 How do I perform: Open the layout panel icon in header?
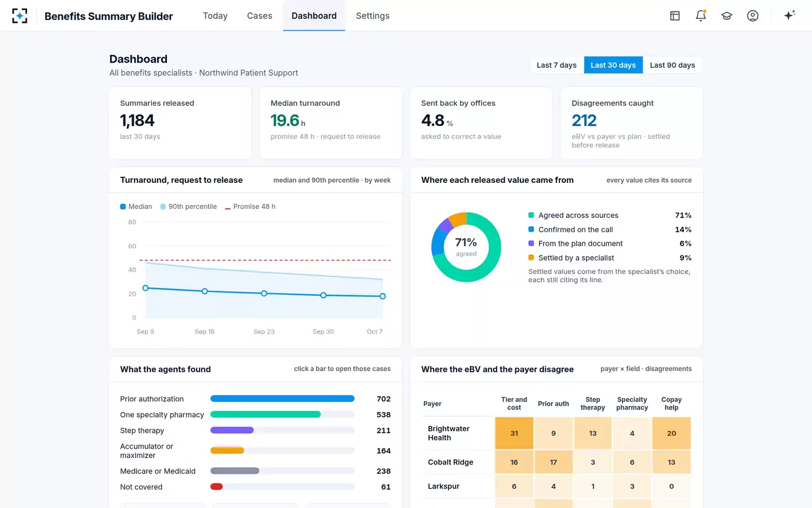pos(675,16)
